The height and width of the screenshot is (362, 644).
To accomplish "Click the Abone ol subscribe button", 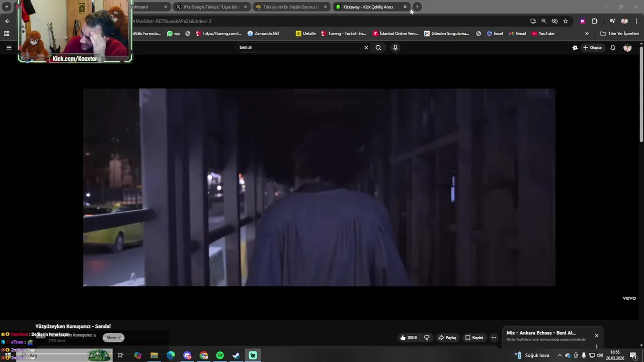I will 114,337.
